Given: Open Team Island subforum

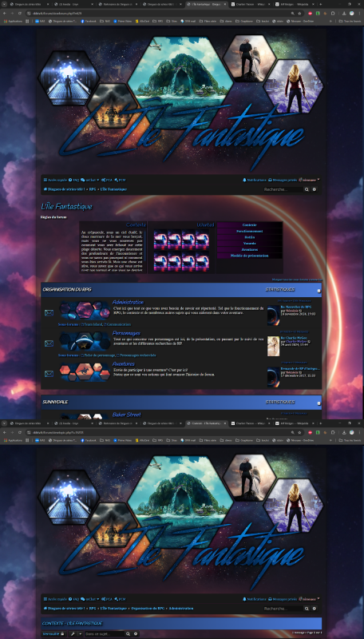Looking at the screenshot, I should click(92, 324).
